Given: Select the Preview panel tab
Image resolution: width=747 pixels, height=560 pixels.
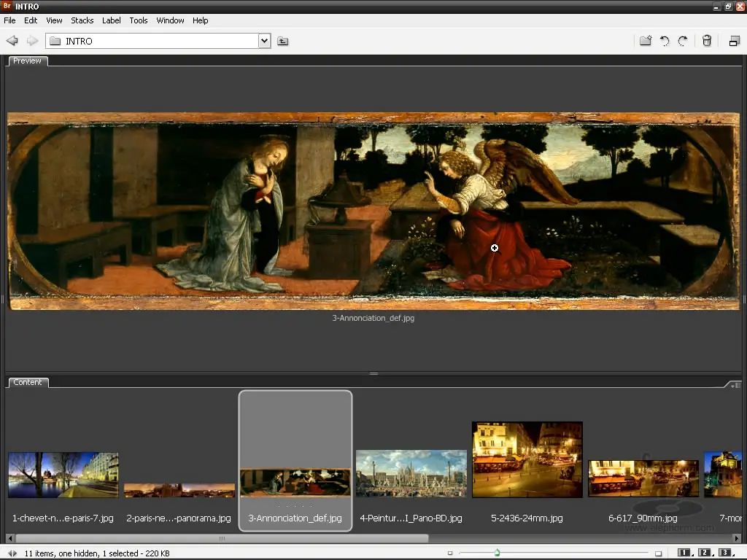Looking at the screenshot, I should point(28,61).
